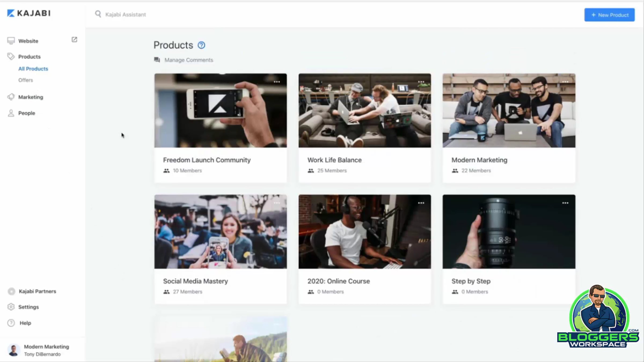Viewport: 644px width, 362px height.
Task: Open Website section in sidebar
Action: point(28,41)
